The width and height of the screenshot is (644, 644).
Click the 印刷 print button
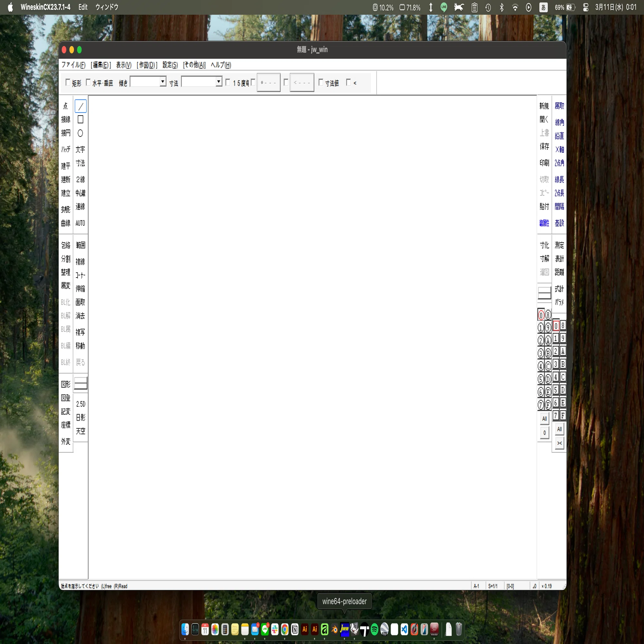coord(544,163)
